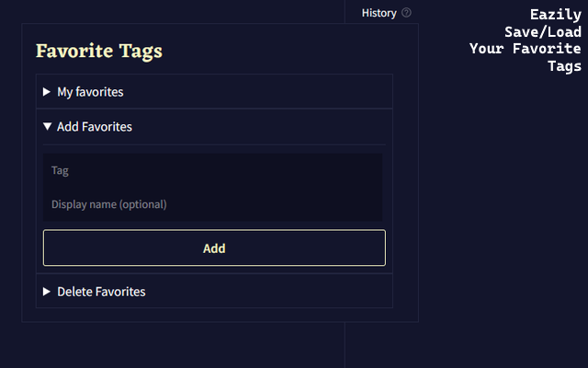Click the Eazily word in the promo text
The height and width of the screenshot is (368, 588).
coord(555,15)
